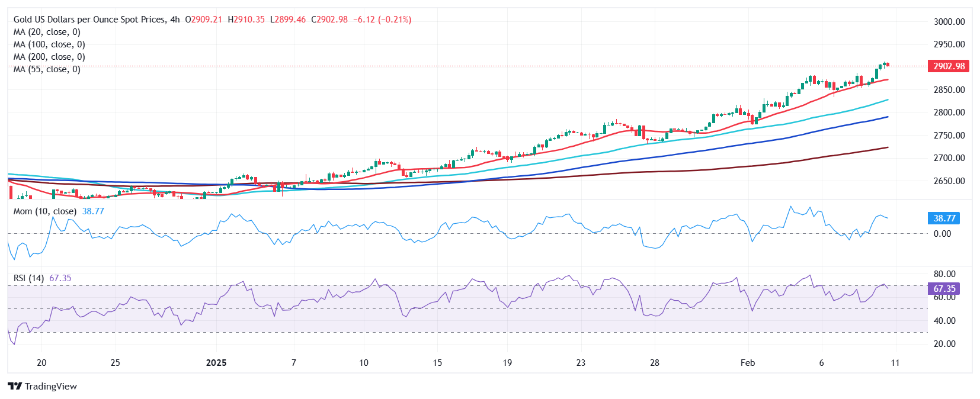Click the date axis label 11
The height and width of the screenshot is (399, 980).
tap(895, 363)
